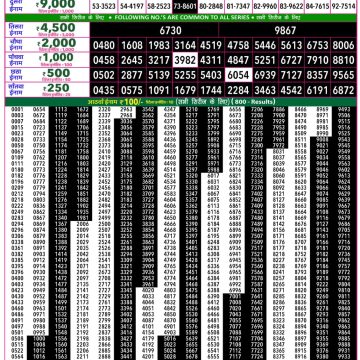360x360 pixels.
Task: Select number 7127 in 500 prize row
Action: [291, 75]
